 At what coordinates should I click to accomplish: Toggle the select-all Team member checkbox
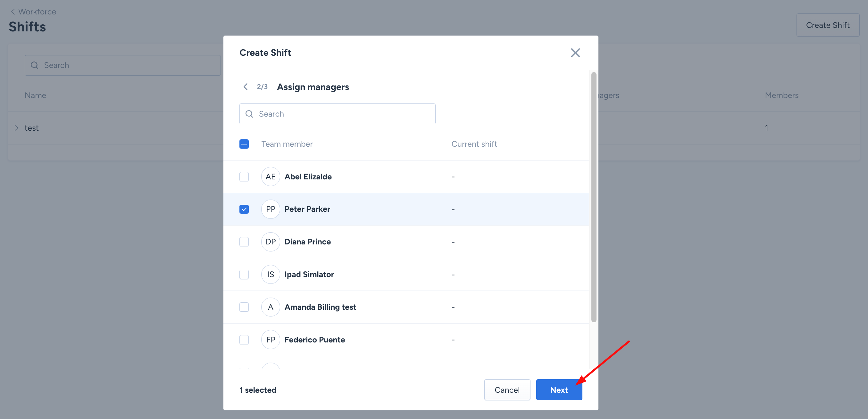[244, 144]
